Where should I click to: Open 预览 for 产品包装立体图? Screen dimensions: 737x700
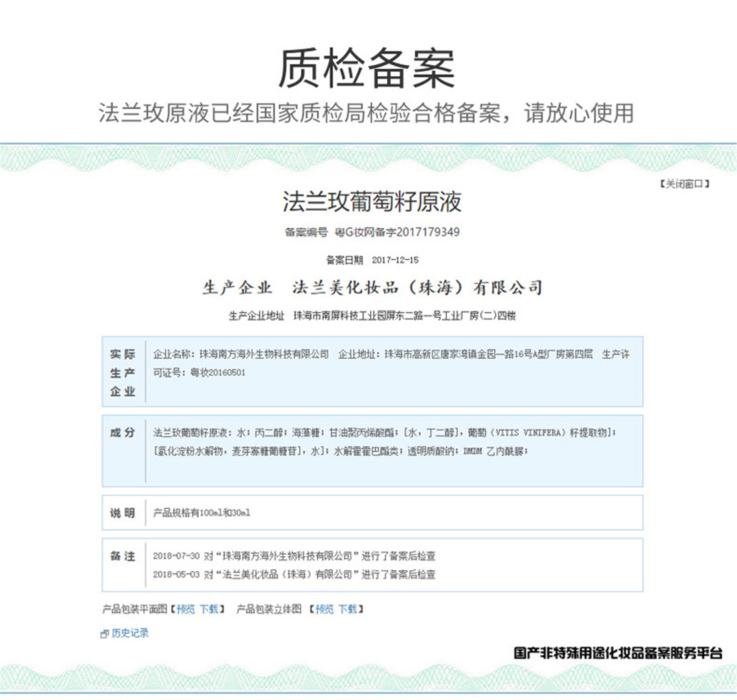point(324,609)
